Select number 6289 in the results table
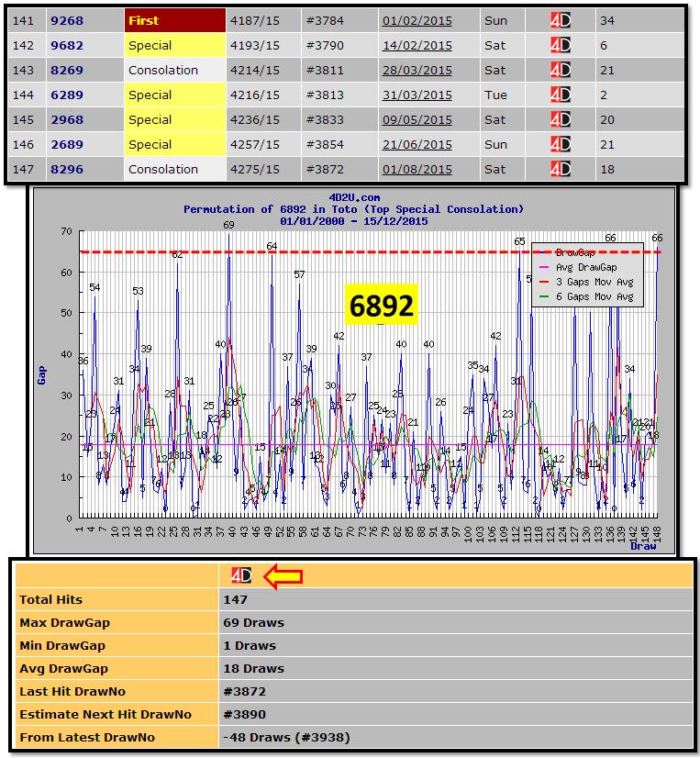The width and height of the screenshot is (700, 758). (x=67, y=95)
